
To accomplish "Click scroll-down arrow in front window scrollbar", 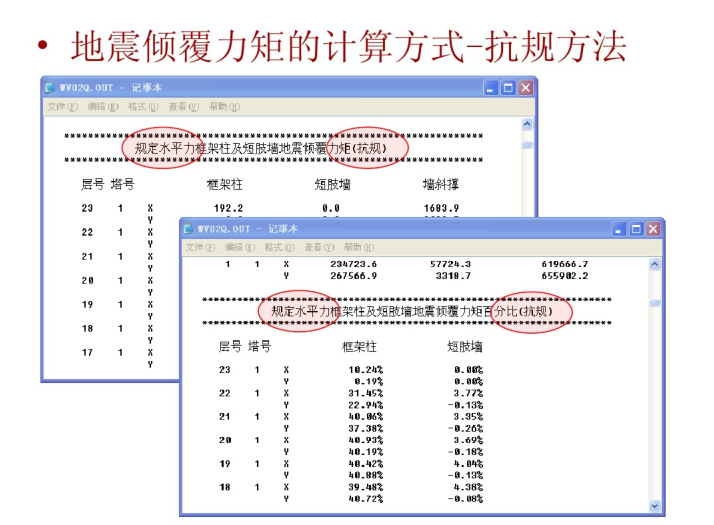I will [654, 506].
